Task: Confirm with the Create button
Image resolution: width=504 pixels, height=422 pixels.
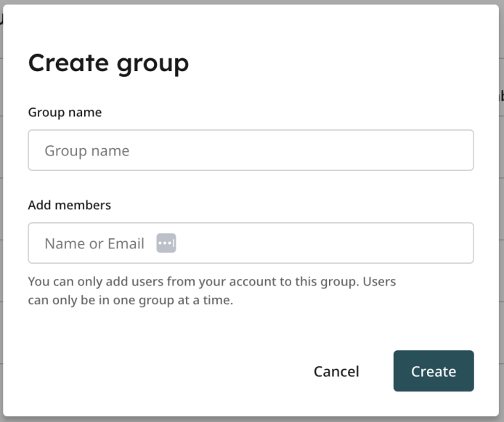Action: click(434, 371)
